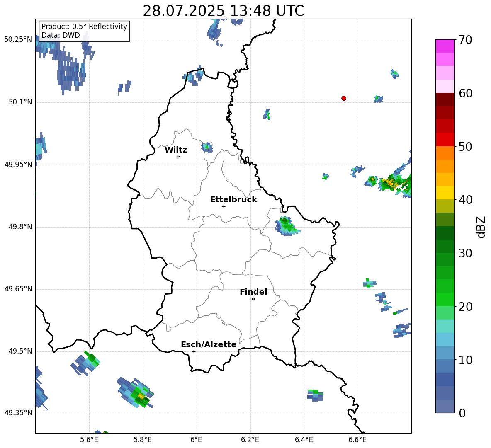Click the 20 tick on the colorbar
Image resolution: width=491 pixels, height=448 pixels.
pyautogui.click(x=466, y=307)
